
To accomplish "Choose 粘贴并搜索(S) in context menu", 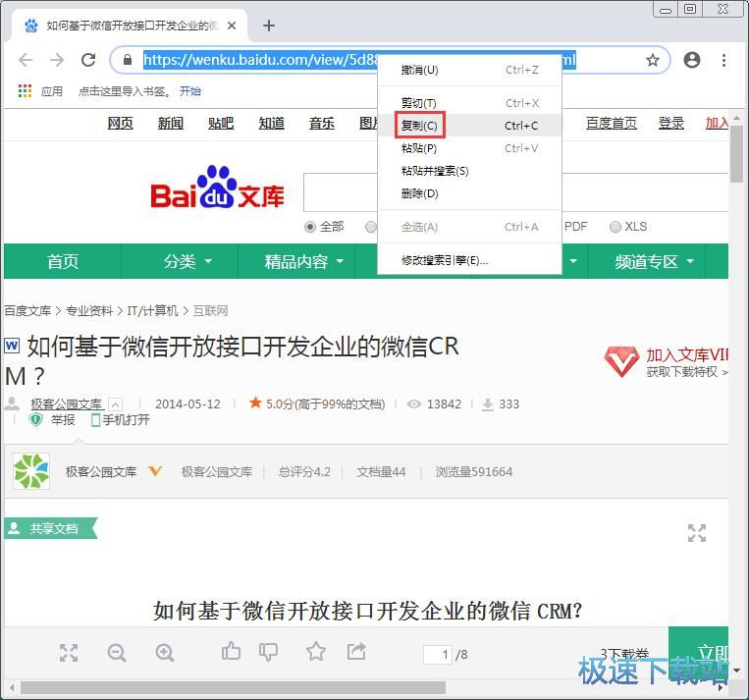I will [x=469, y=171].
